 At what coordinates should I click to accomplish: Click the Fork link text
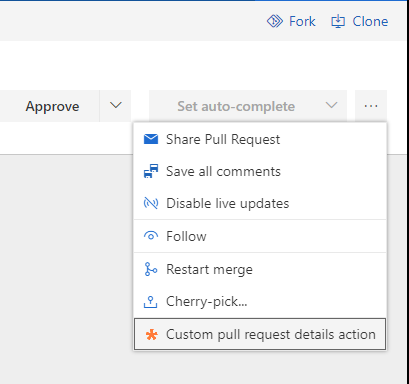click(x=302, y=21)
